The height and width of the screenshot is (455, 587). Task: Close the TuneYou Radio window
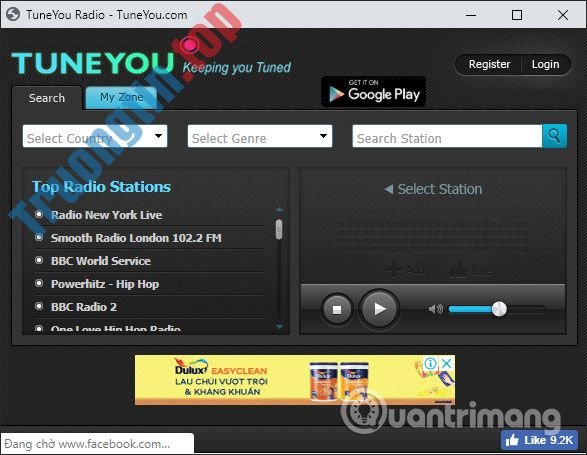click(563, 15)
